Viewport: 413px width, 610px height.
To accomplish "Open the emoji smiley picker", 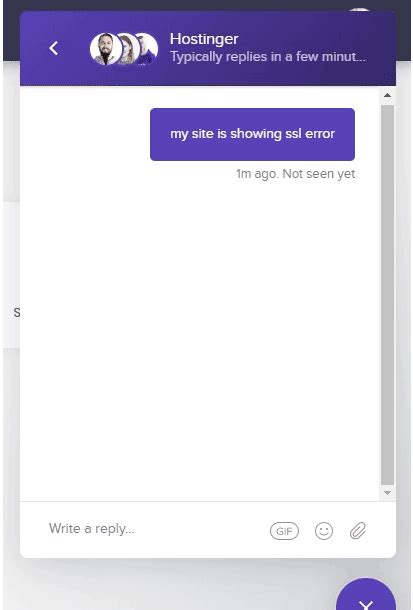I will (x=324, y=531).
